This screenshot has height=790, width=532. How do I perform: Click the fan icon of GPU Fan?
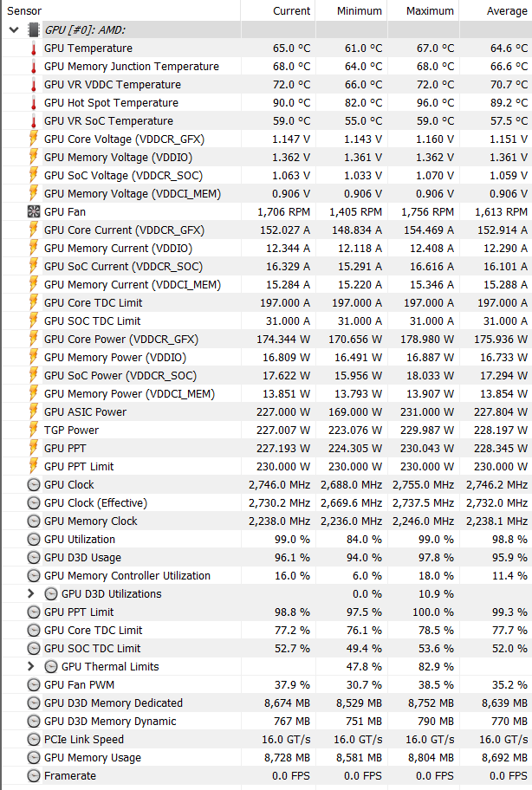tap(33, 211)
